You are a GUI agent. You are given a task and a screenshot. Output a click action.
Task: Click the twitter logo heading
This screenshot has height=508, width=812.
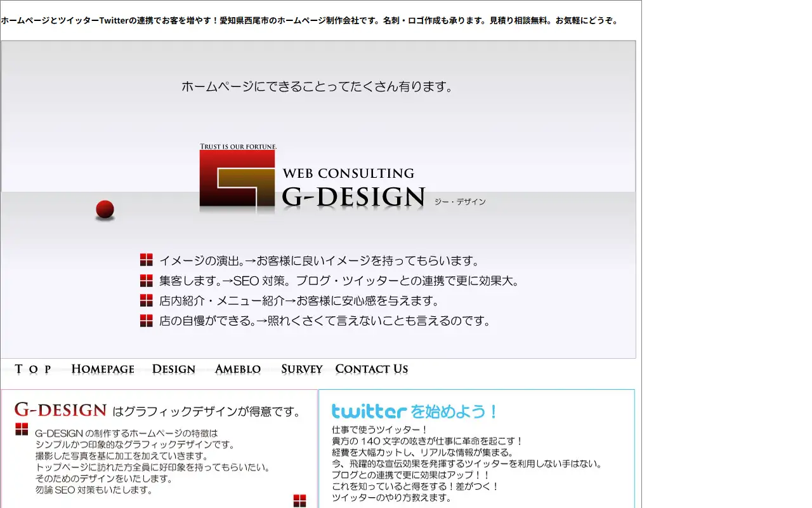pyautogui.click(x=369, y=411)
